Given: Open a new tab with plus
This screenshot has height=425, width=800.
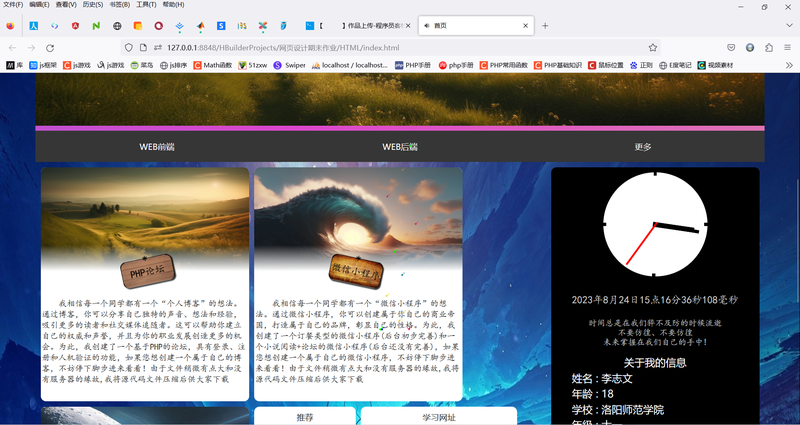Looking at the screenshot, I should [545, 26].
